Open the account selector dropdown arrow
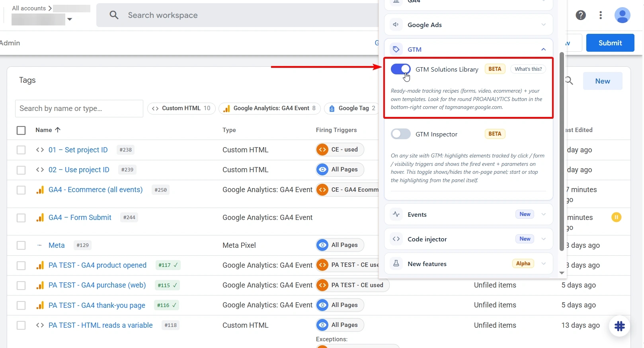This screenshot has height=348, width=644. 70,19
